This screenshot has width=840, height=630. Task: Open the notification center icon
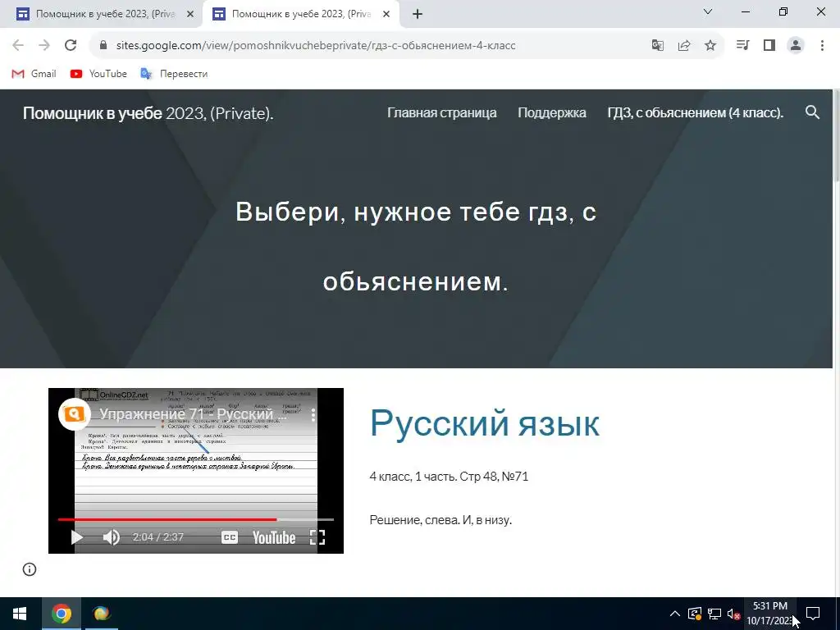click(x=813, y=614)
